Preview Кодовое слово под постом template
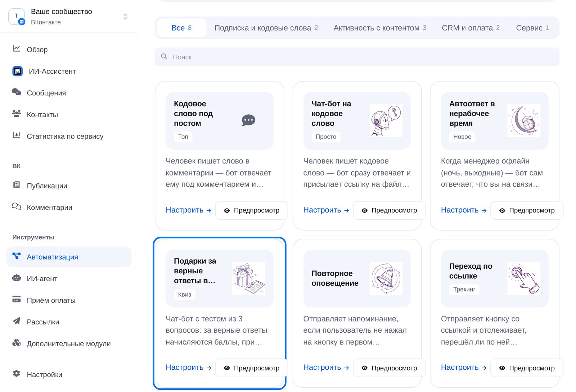The height and width of the screenshot is (392, 576). (x=252, y=210)
